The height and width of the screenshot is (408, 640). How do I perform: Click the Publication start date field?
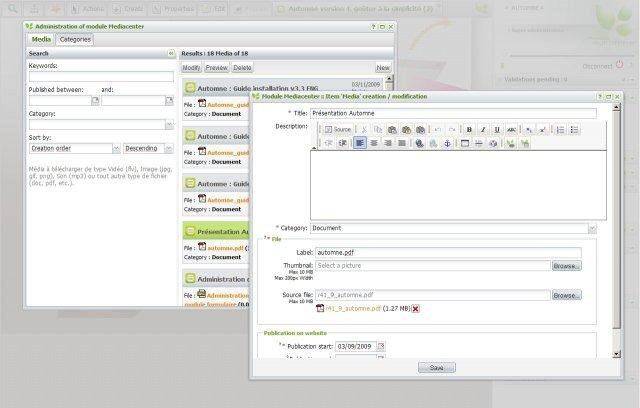(x=356, y=346)
